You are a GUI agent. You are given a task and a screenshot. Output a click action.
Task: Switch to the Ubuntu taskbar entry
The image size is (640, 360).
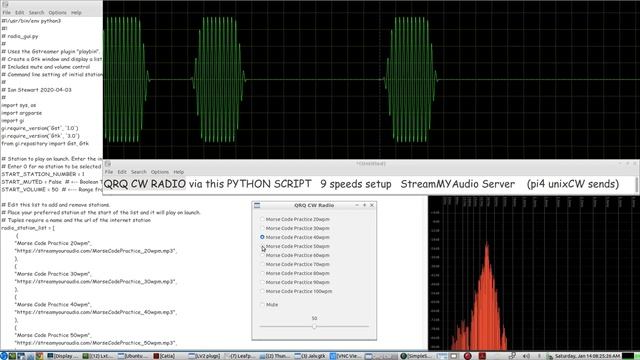(133, 356)
